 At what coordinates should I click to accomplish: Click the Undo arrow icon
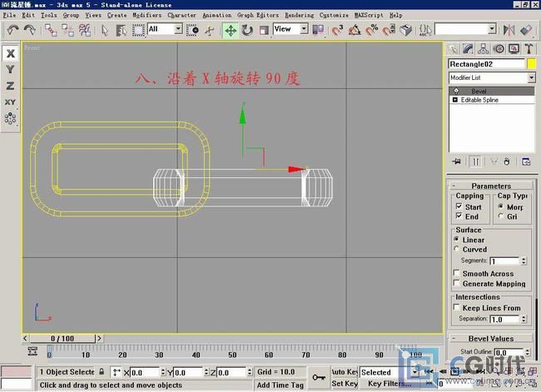(12, 30)
